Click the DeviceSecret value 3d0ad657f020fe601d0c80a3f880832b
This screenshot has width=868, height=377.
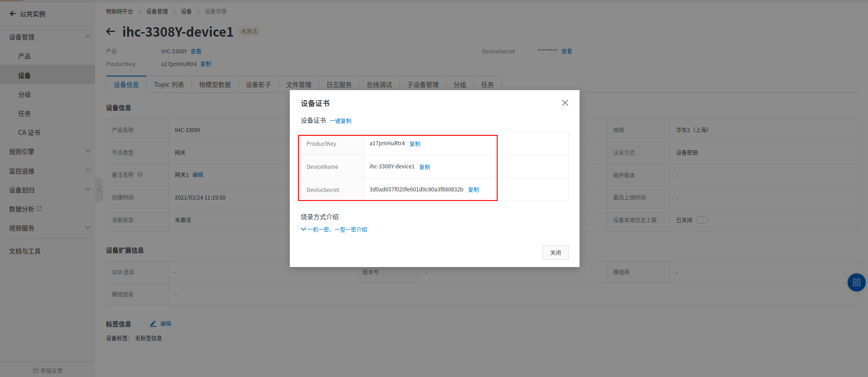(x=417, y=190)
